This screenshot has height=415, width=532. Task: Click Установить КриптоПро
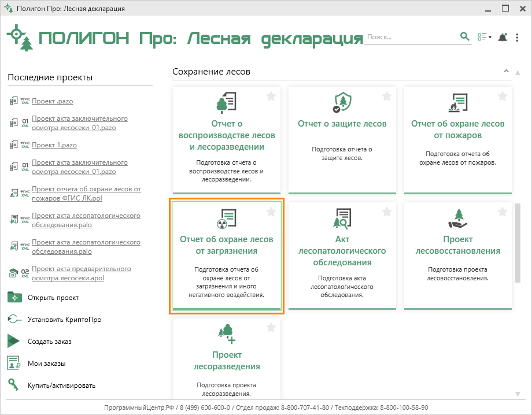click(x=64, y=320)
